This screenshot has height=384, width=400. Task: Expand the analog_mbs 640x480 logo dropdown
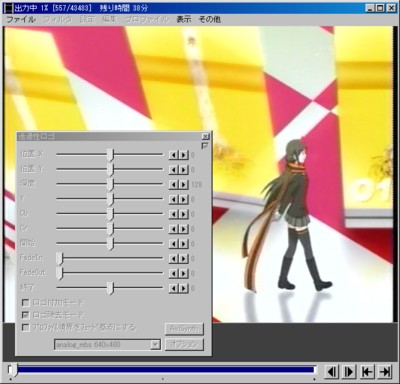point(155,345)
